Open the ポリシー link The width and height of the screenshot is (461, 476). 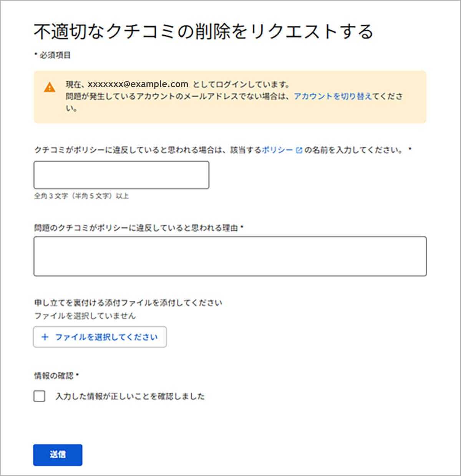[x=277, y=150]
